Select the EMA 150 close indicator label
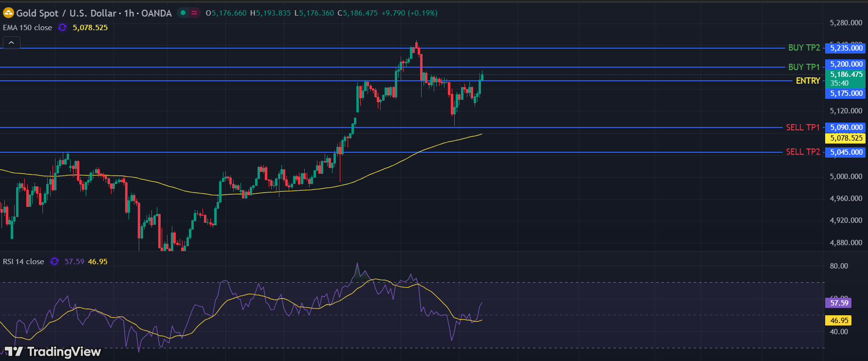 click(27, 28)
